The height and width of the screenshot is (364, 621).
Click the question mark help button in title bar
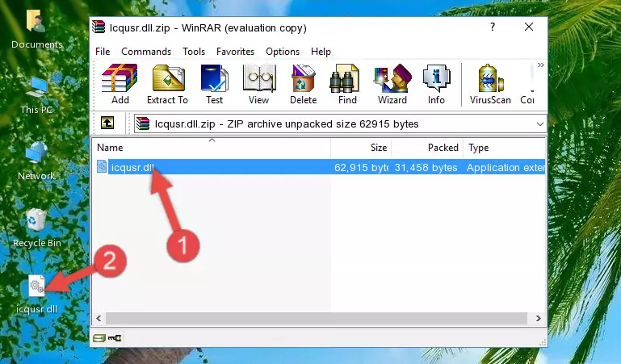[493, 27]
